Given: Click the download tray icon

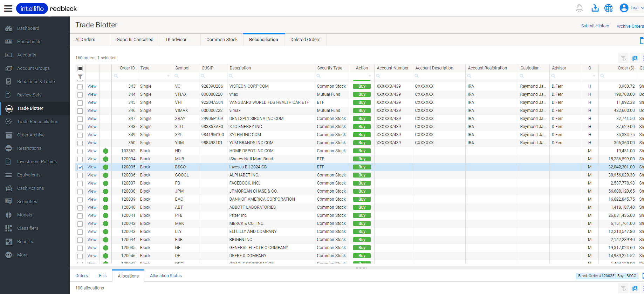Looking at the screenshot, I should point(595,8).
